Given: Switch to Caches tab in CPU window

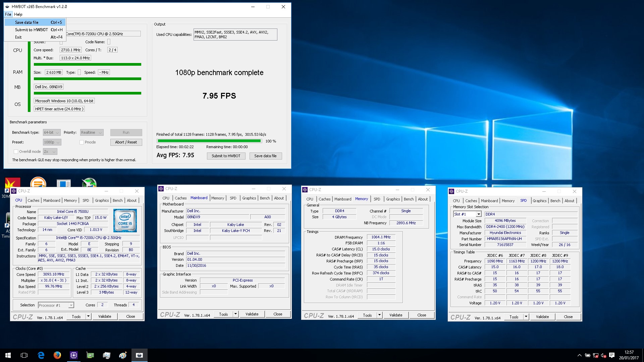Looking at the screenshot, I should pos(33,200).
